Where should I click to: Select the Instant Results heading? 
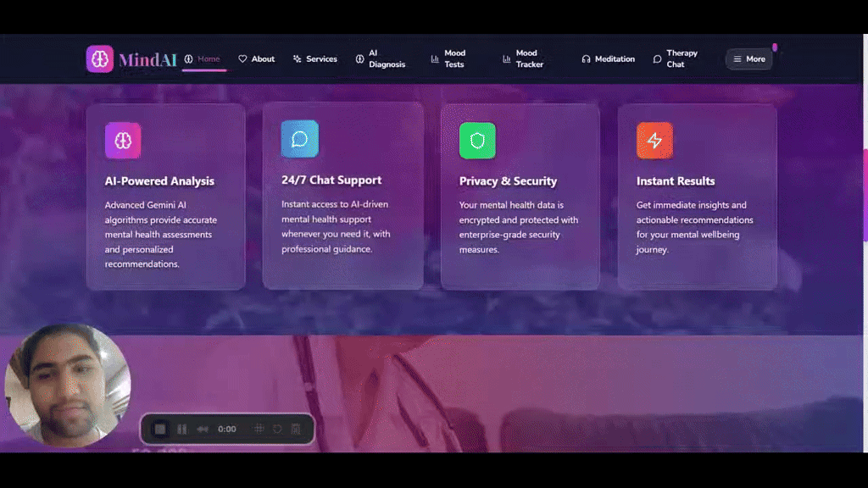676,181
